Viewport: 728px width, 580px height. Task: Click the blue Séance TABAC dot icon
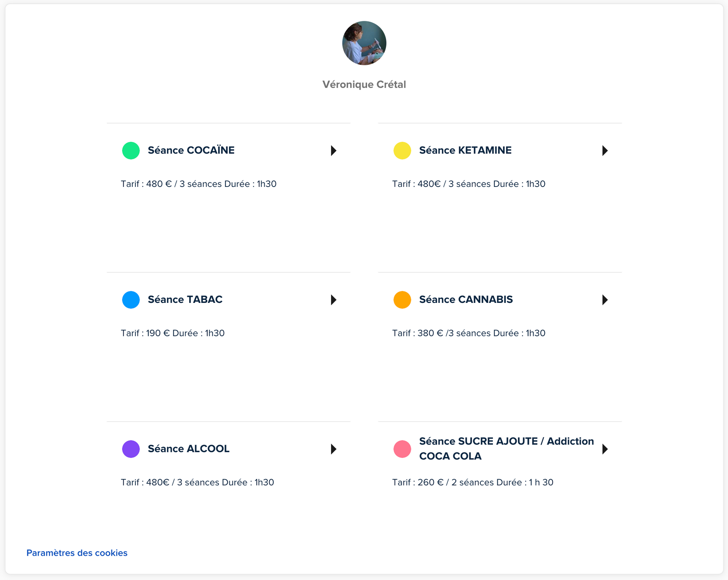point(131,299)
